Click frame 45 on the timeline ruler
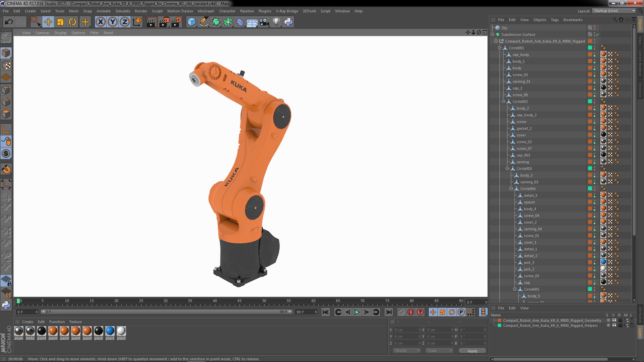This screenshot has height=362, width=644. pyautogui.click(x=239, y=301)
